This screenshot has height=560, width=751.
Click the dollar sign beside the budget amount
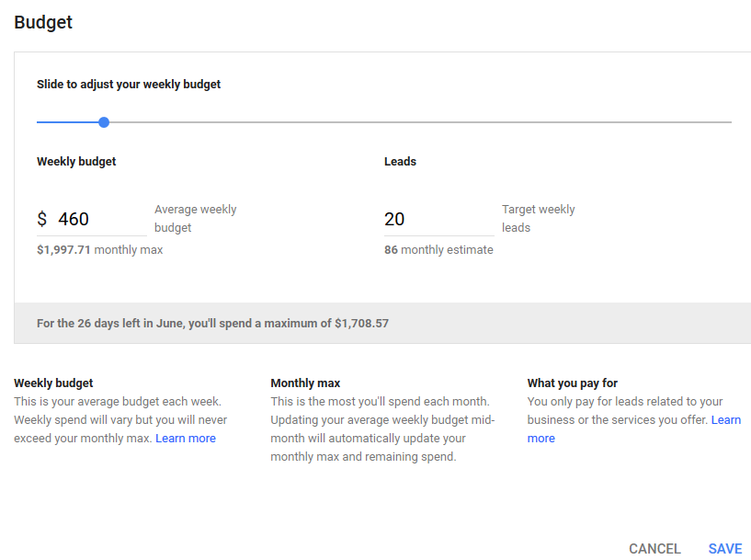41,220
